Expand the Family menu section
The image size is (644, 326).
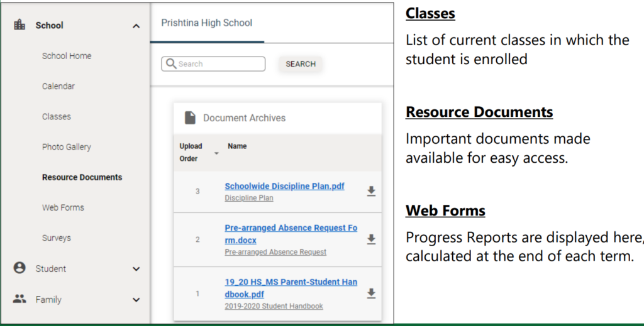click(x=136, y=300)
